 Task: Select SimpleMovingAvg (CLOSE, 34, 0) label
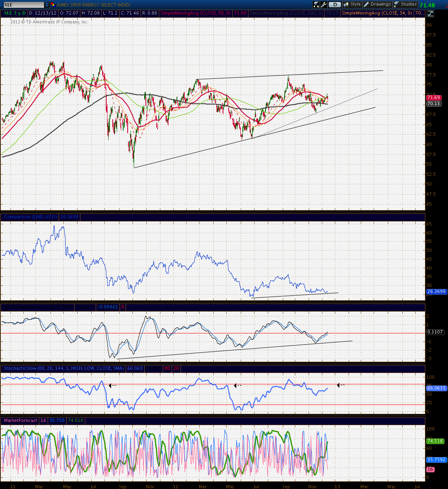point(377,13)
